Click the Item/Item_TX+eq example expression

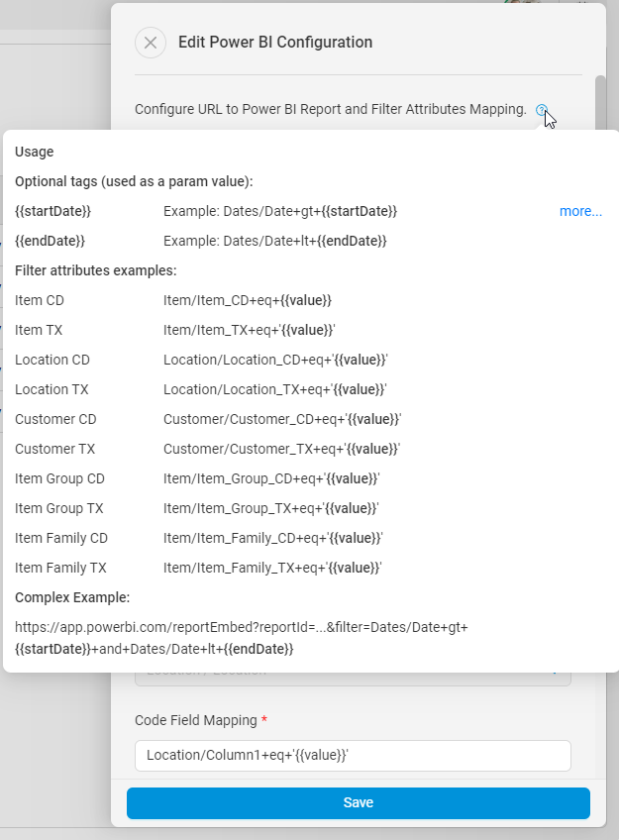click(249, 330)
